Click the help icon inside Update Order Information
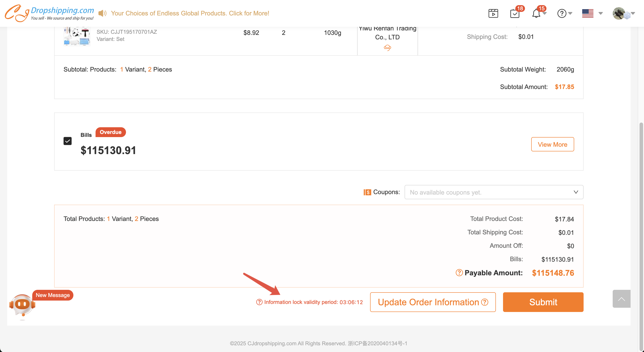The image size is (644, 352). coord(484,302)
